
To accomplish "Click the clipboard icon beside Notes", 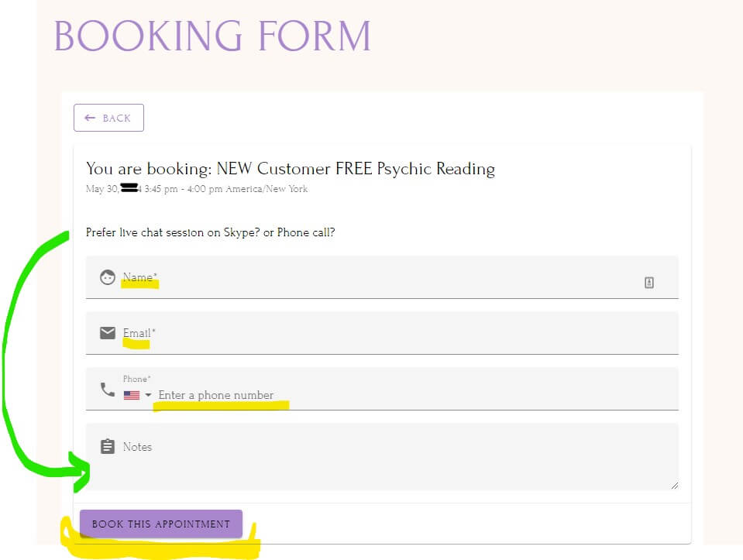I will coord(108,447).
